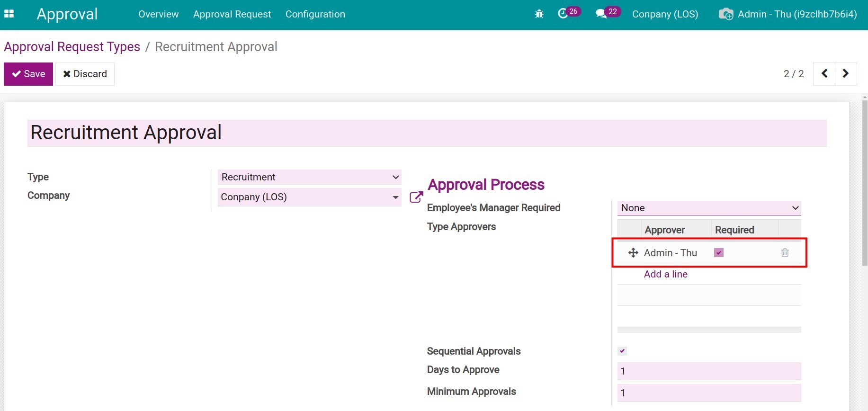Open the Overview menu
Viewport: 868px width, 411px height.
pyautogui.click(x=159, y=14)
